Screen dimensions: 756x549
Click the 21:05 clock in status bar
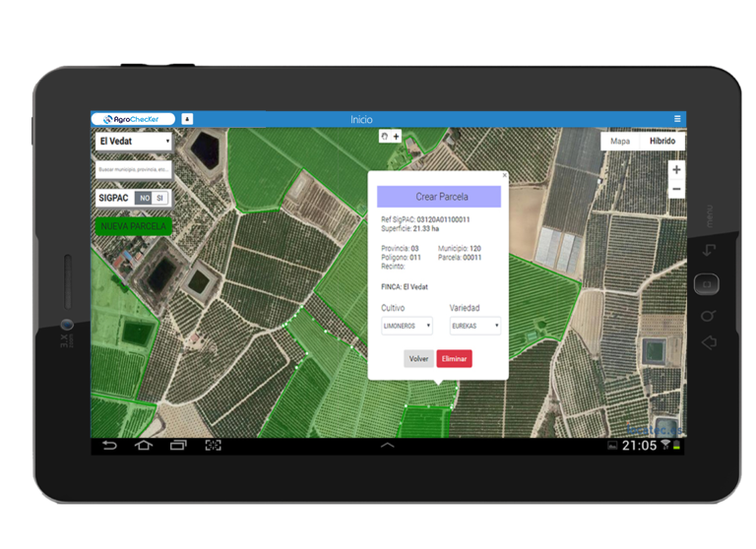point(639,446)
